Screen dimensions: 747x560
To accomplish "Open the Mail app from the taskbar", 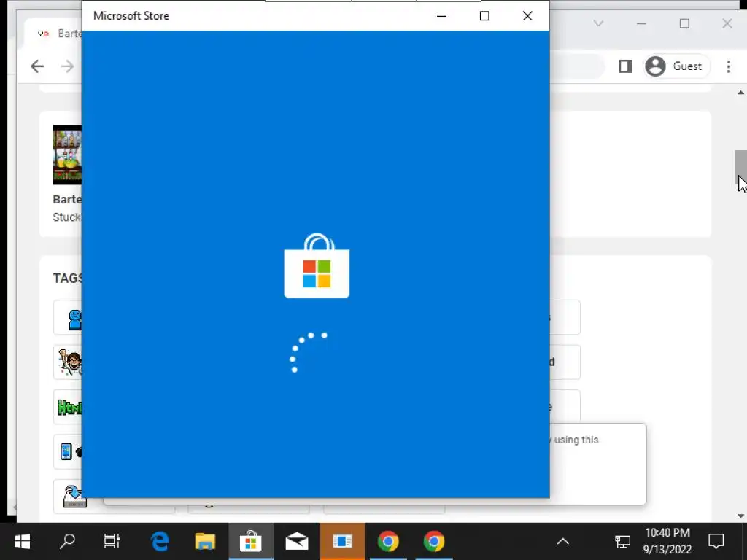I will pos(296,542).
